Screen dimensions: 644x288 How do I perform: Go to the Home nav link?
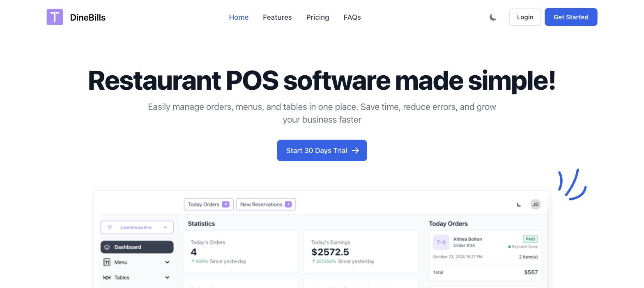(x=239, y=17)
